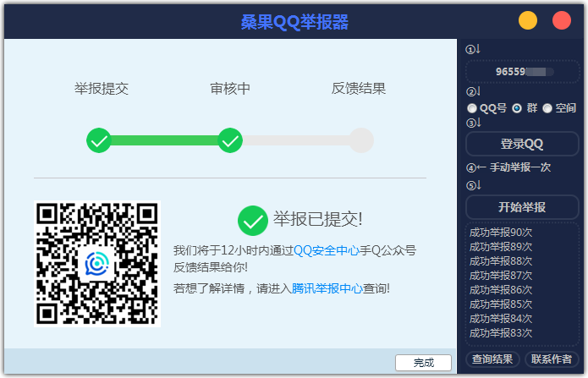Click the yellow minimize circle button
The height and width of the screenshot is (378, 588).
[x=528, y=21]
